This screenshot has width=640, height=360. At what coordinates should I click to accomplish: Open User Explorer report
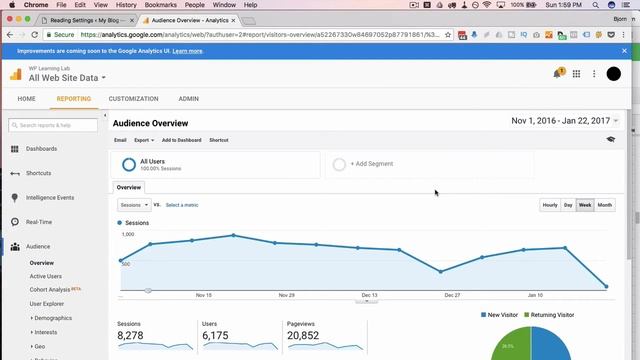tap(47, 304)
